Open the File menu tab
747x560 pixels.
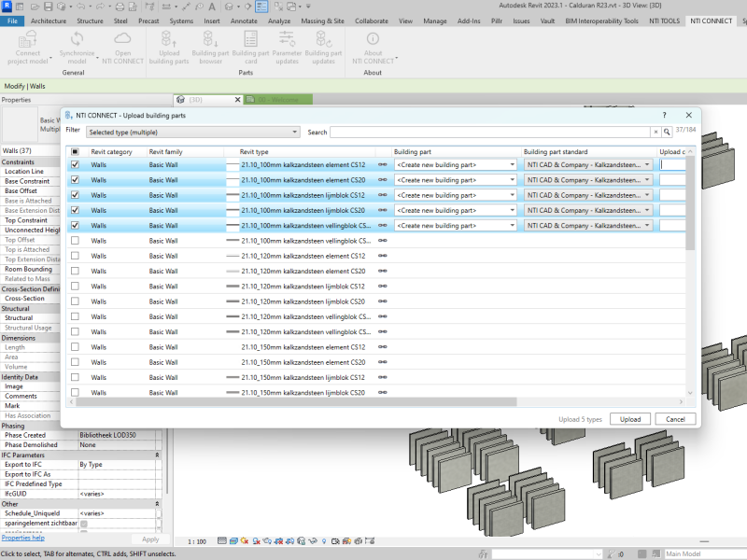coord(12,21)
